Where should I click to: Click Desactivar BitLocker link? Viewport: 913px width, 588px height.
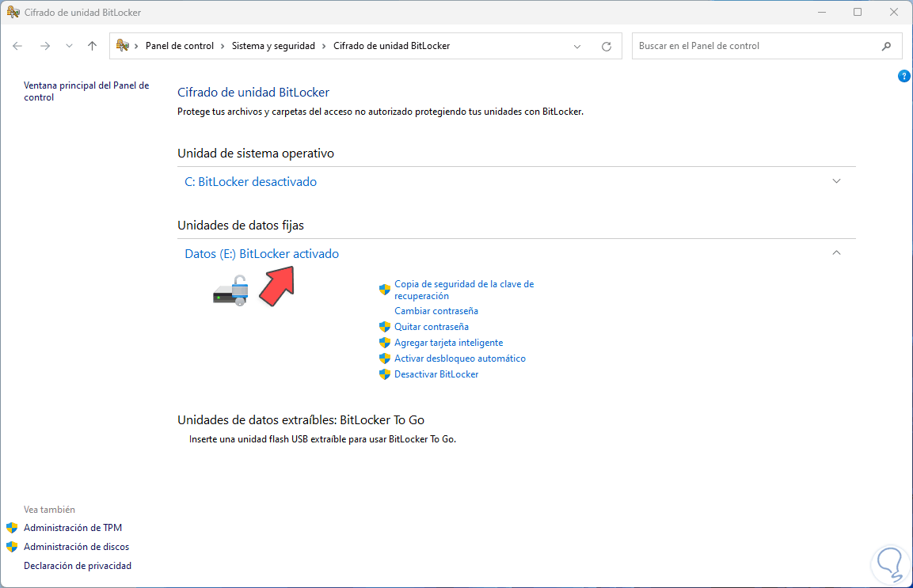click(436, 374)
